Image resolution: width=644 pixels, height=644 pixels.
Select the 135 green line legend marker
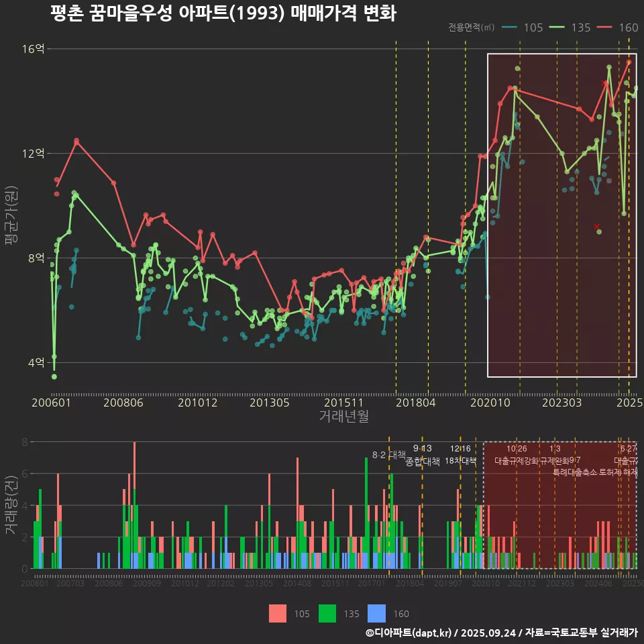(x=557, y=28)
